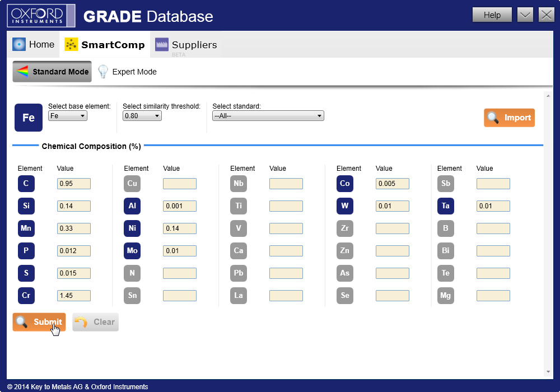Viewport: 560px width, 392px height.
Task: Open the Select standard dropdown
Action: point(268,116)
